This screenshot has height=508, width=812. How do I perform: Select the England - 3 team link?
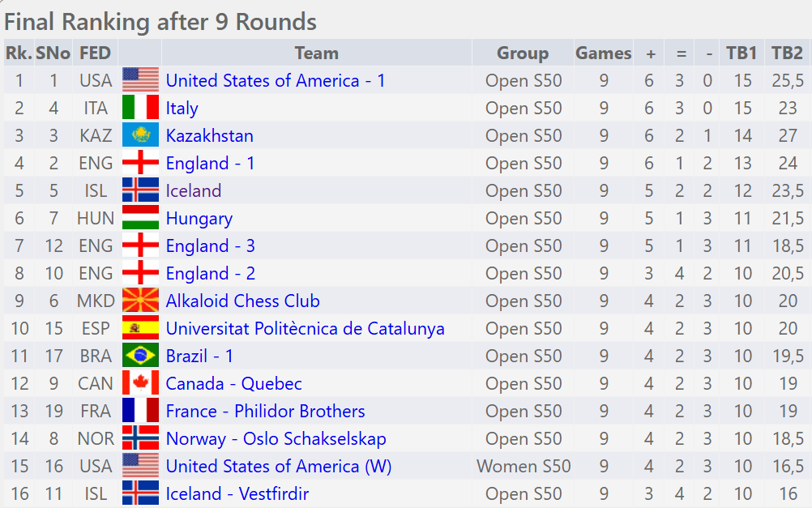[210, 245]
